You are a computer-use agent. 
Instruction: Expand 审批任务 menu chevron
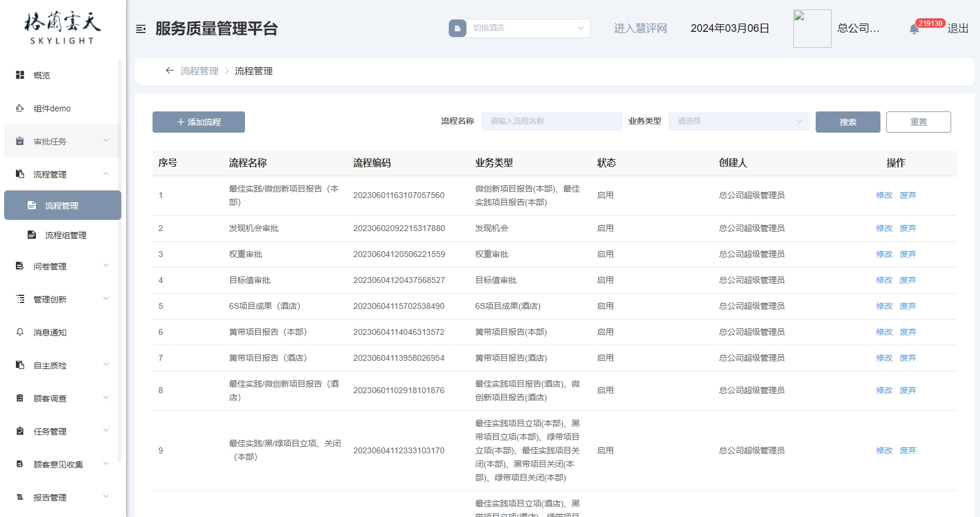pyautogui.click(x=106, y=140)
